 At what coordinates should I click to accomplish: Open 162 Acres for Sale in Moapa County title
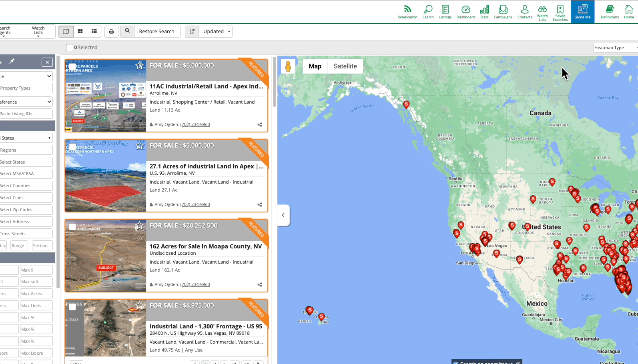click(x=206, y=246)
